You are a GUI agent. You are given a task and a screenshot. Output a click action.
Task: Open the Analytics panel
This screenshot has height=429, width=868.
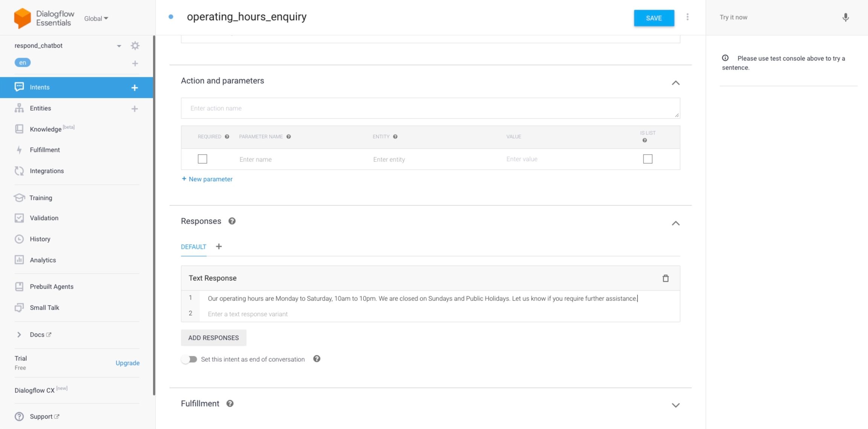42,260
